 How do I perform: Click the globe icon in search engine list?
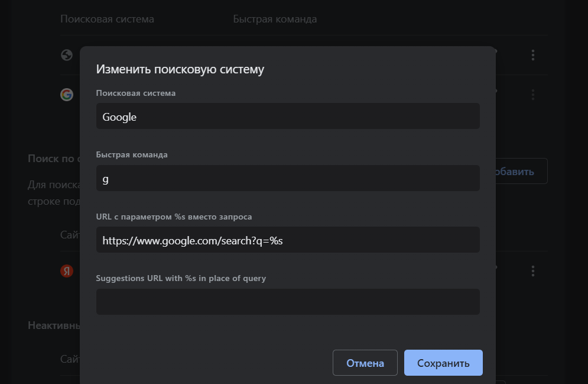pyautogui.click(x=67, y=55)
